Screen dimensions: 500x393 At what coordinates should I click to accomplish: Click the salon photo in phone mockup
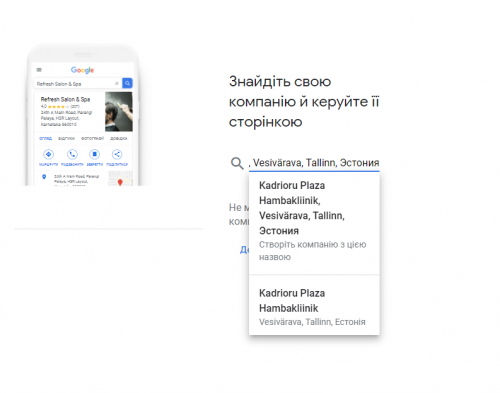[x=119, y=112]
